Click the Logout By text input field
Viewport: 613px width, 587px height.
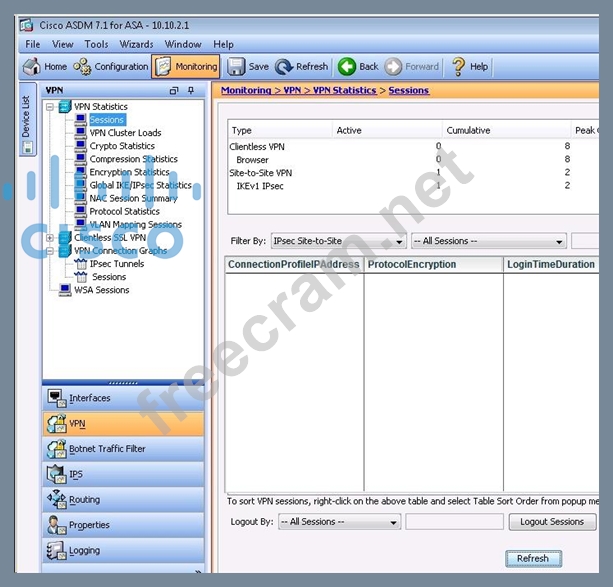[454, 522]
